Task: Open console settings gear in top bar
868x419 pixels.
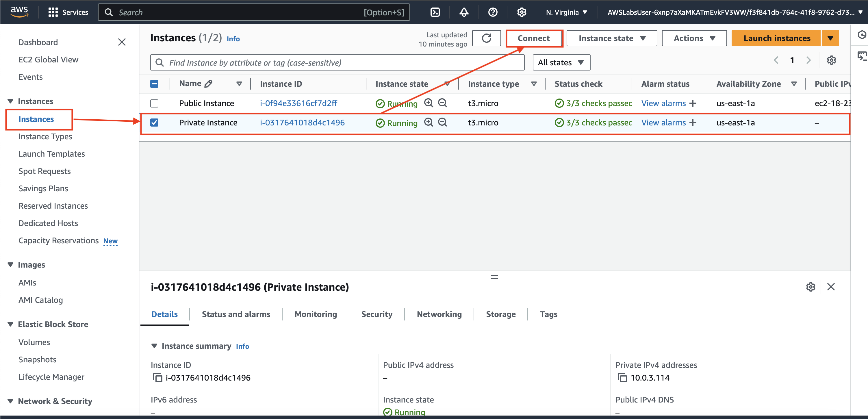Action: coord(522,12)
